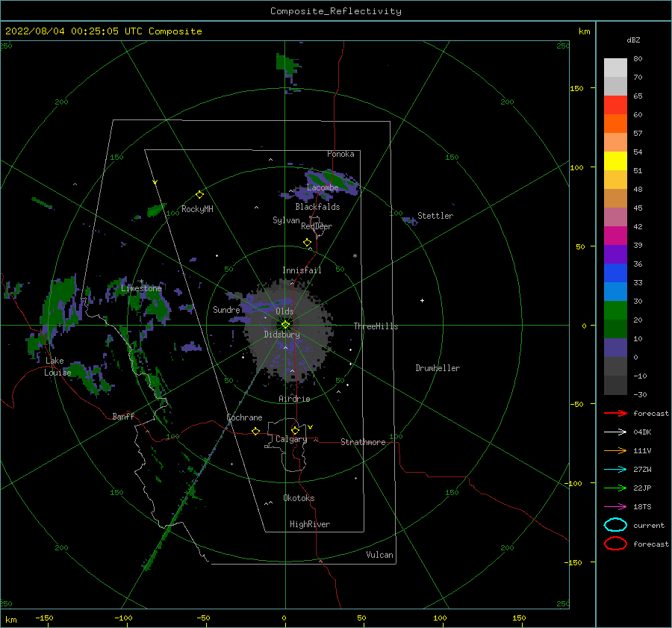This screenshot has height=628, width=672.
Task: Click the Drumheller city label
Action: tap(438, 368)
